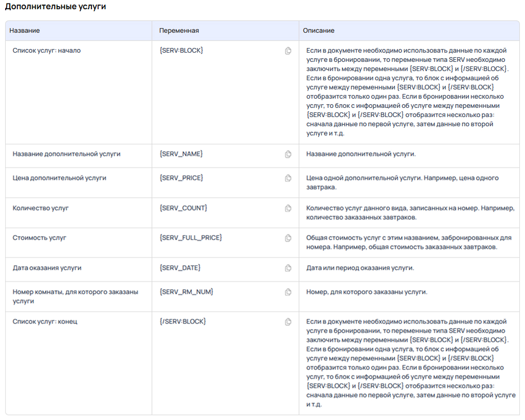Click the 'Описание' column header
This screenshot has width=525, height=420.
click(x=319, y=31)
